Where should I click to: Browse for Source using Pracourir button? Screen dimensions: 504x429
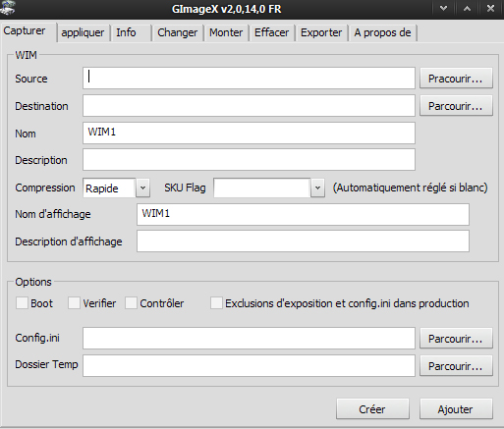coord(456,79)
